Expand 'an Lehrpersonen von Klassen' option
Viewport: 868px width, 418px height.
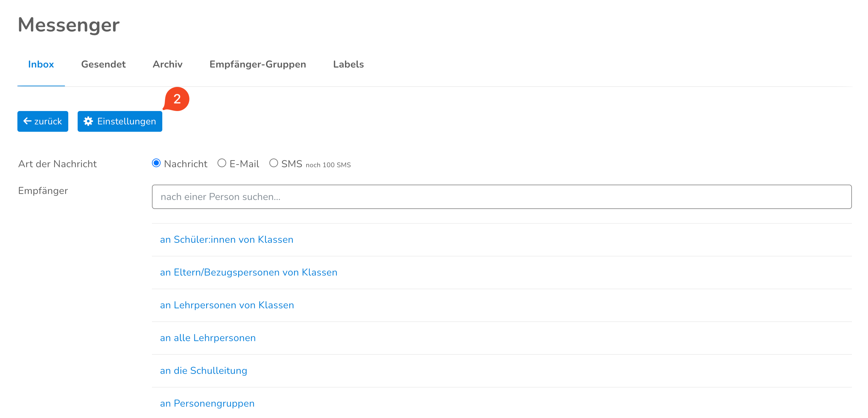coord(227,305)
